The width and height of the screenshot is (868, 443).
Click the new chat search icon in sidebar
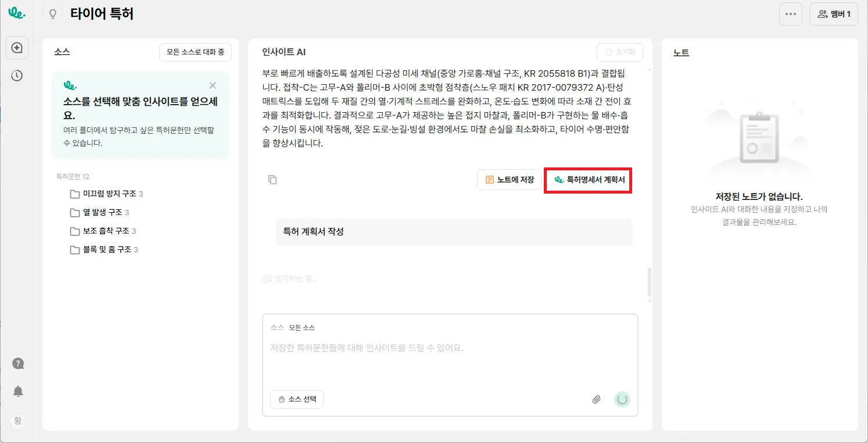[17, 48]
